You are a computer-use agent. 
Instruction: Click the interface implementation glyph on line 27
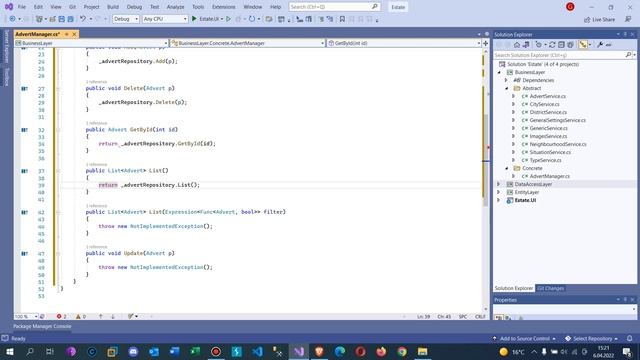(24, 89)
